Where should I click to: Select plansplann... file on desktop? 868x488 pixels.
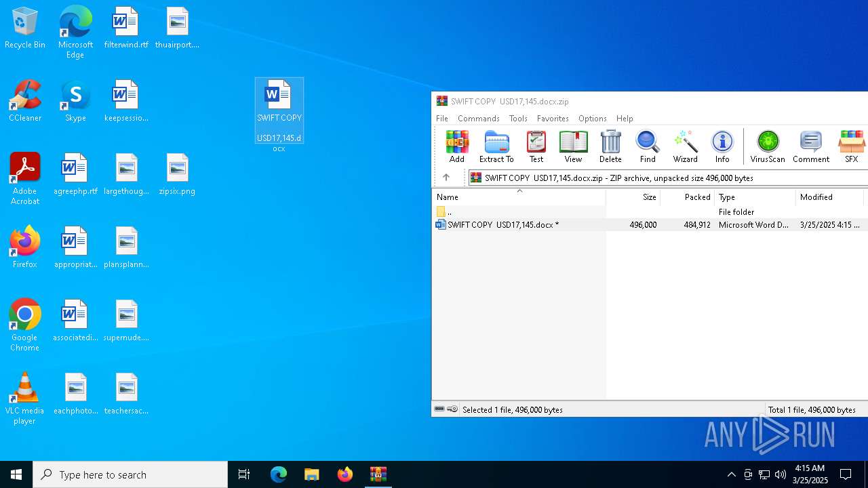tap(126, 248)
